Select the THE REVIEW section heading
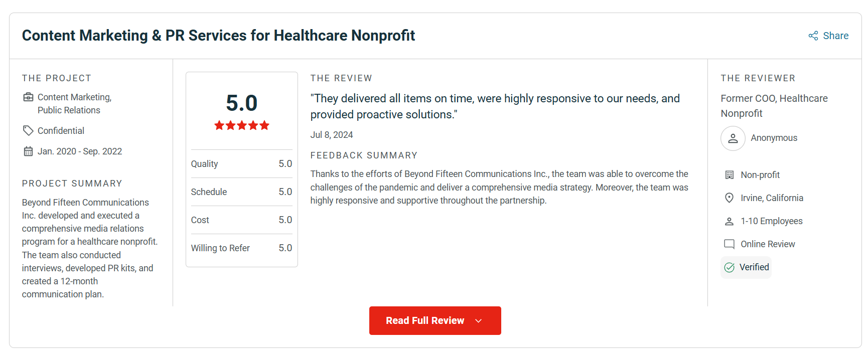Viewport: 868px width, 356px height. coord(341,78)
